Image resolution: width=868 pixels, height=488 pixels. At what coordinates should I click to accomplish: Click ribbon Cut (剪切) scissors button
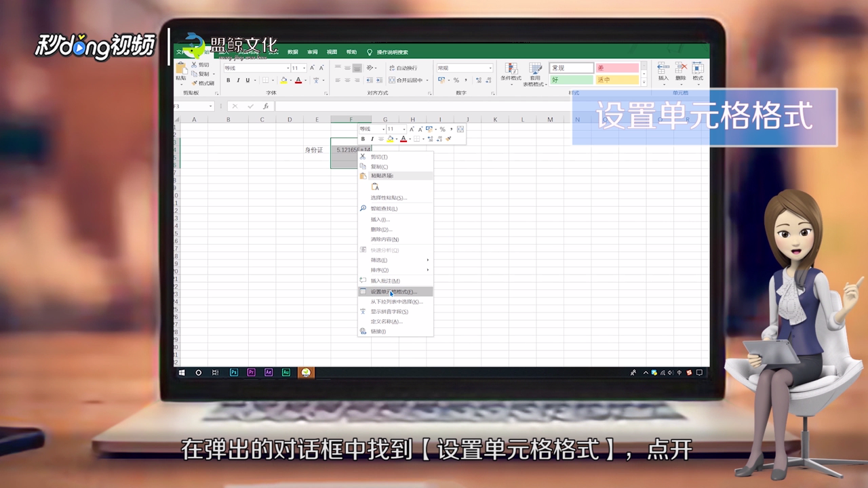201,65
